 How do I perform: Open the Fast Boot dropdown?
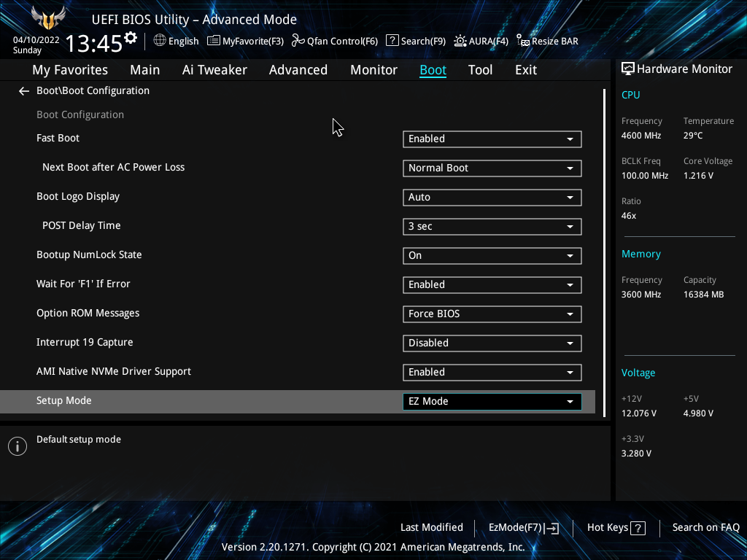[x=492, y=139]
